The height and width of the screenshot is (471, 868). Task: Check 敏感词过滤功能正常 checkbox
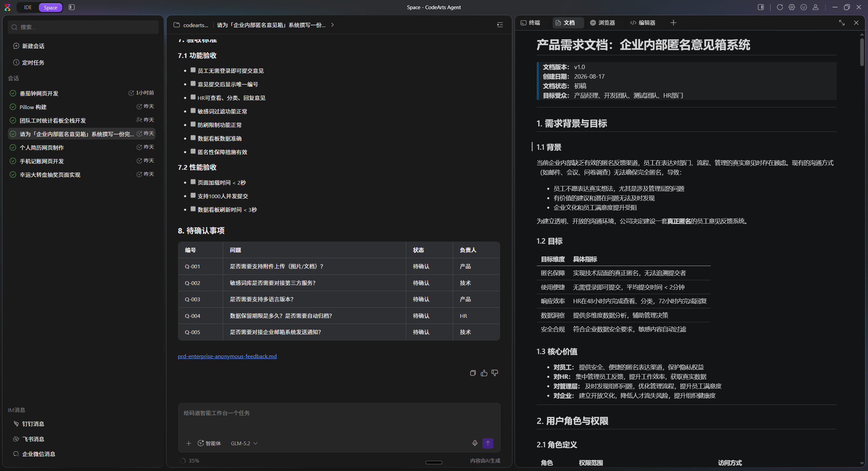193,111
